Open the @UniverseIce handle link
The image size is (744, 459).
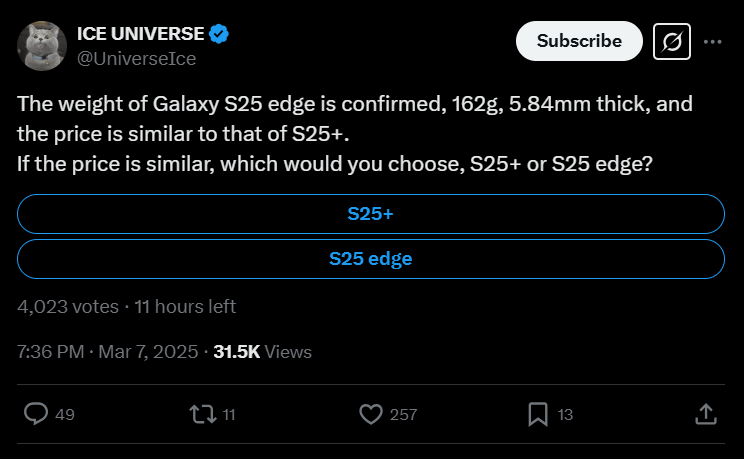click(x=137, y=59)
